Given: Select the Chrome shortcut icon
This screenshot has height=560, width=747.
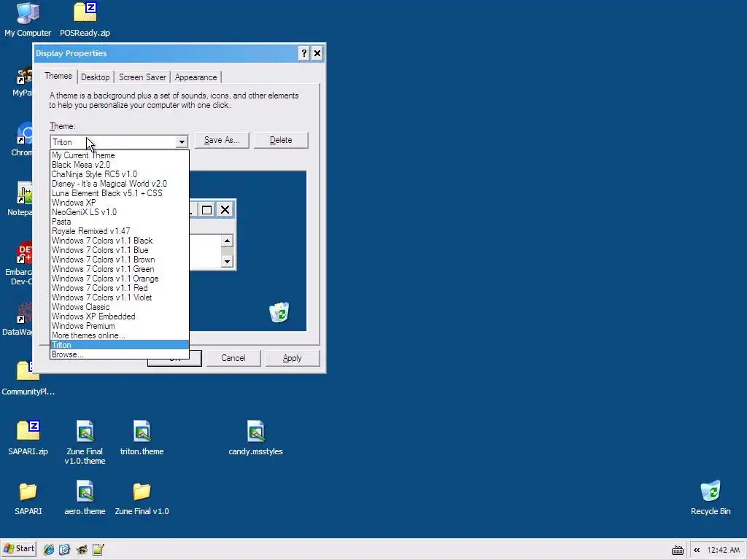Looking at the screenshot, I should coord(22,139).
